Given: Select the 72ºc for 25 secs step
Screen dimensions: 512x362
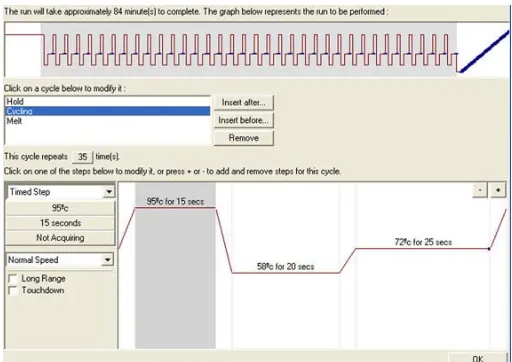Looking at the screenshot, I should (423, 265).
